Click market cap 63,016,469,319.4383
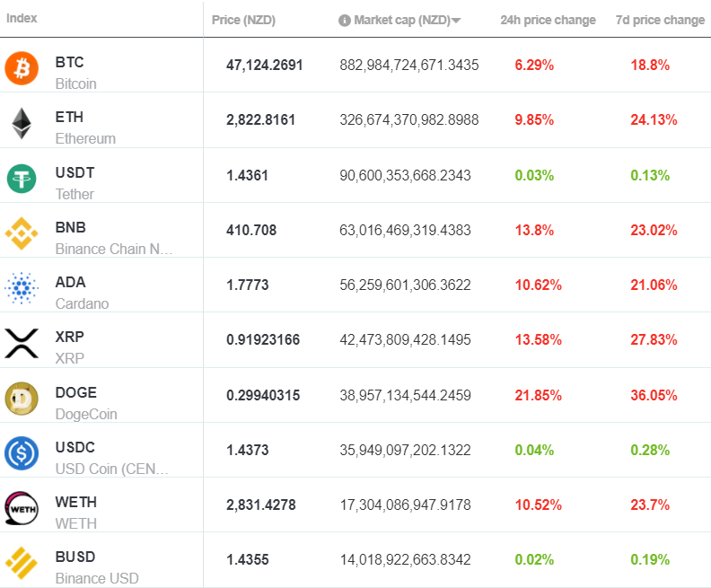 point(406,230)
